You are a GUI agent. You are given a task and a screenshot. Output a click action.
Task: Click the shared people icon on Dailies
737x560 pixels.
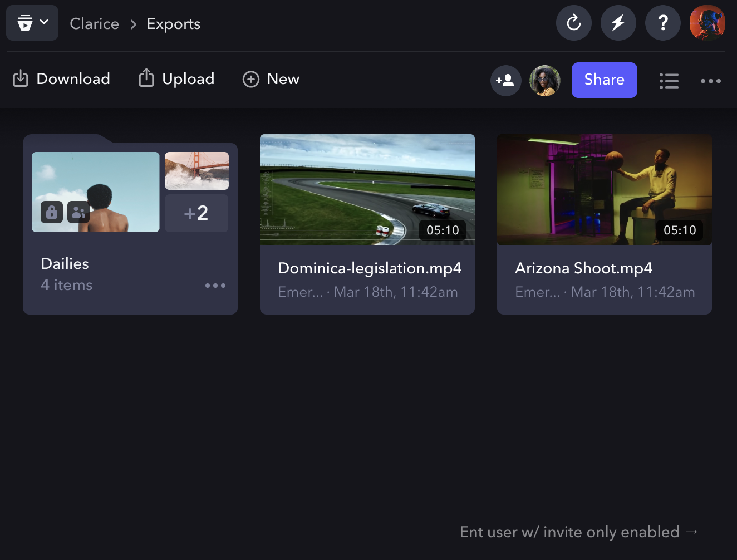[x=78, y=212]
